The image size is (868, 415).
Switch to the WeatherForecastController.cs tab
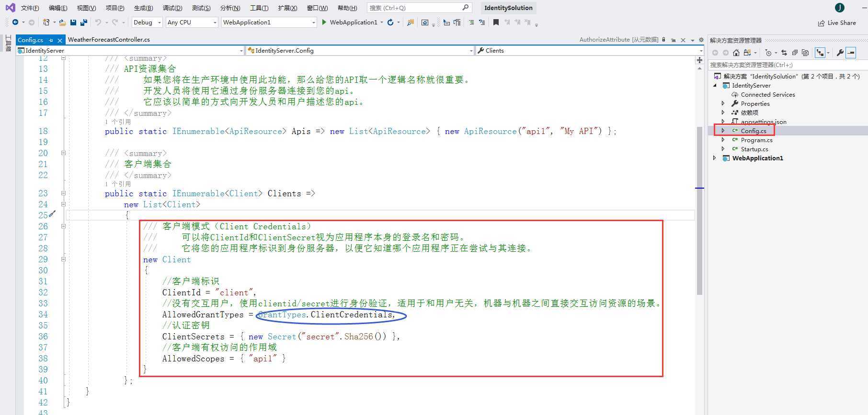(x=109, y=40)
